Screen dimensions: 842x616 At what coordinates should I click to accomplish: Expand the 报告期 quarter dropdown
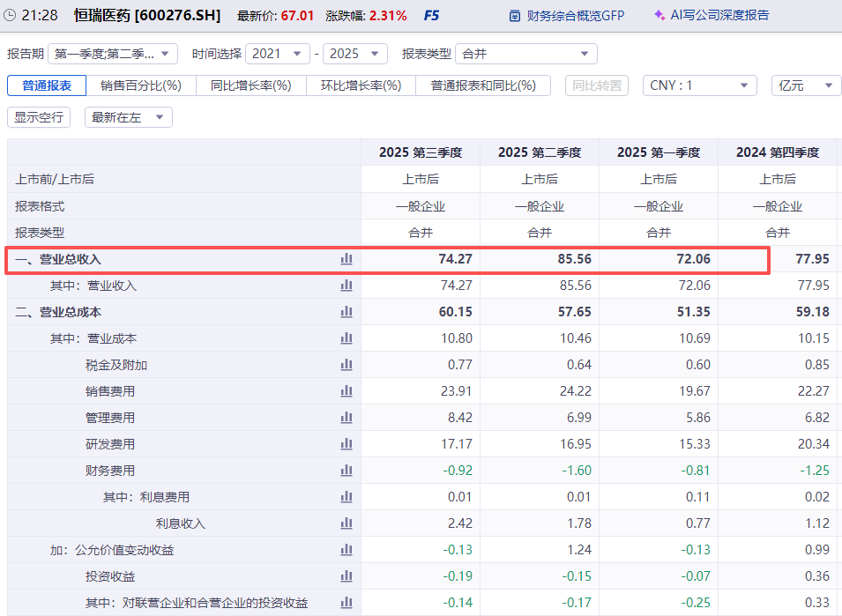[113, 54]
